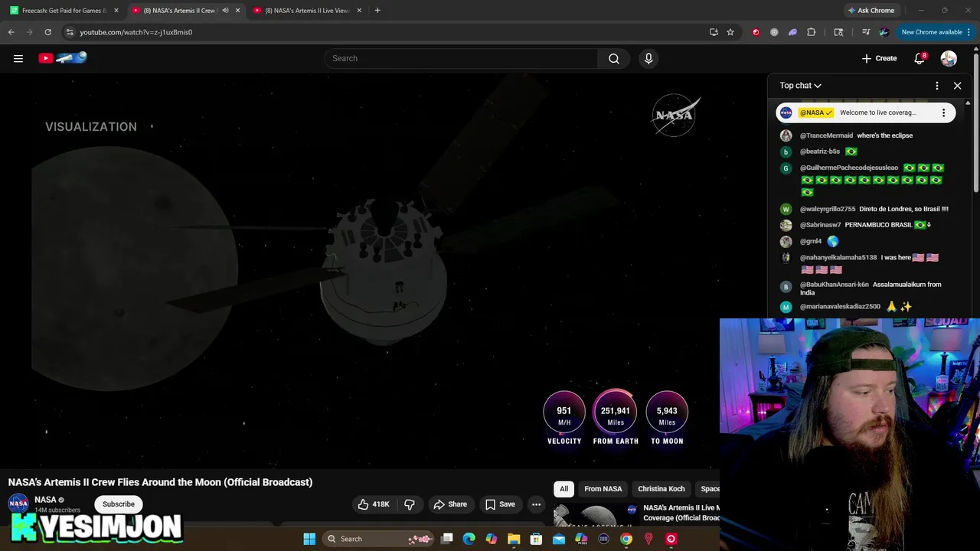The height and width of the screenshot is (551, 980).
Task: Click @TranceMermaid chat username
Action: click(x=826, y=135)
